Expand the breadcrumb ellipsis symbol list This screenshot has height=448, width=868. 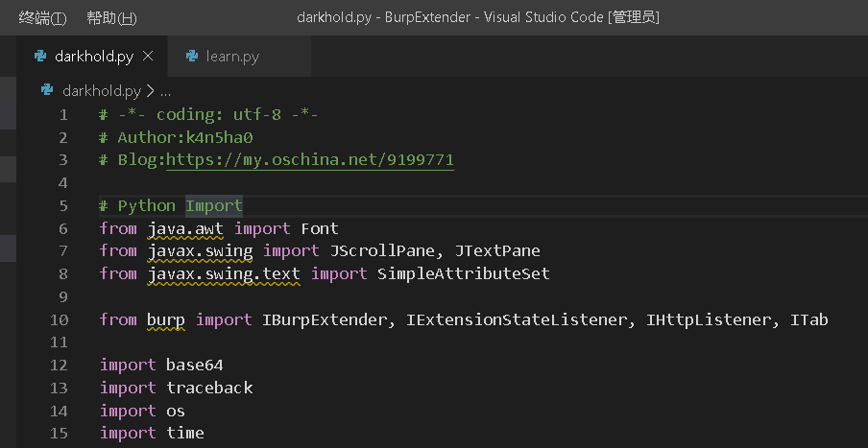(165, 90)
